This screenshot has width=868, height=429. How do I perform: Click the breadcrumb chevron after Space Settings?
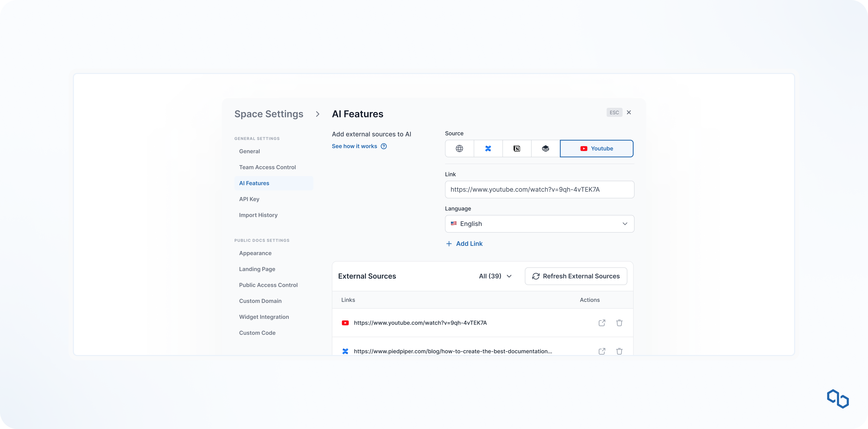click(317, 114)
